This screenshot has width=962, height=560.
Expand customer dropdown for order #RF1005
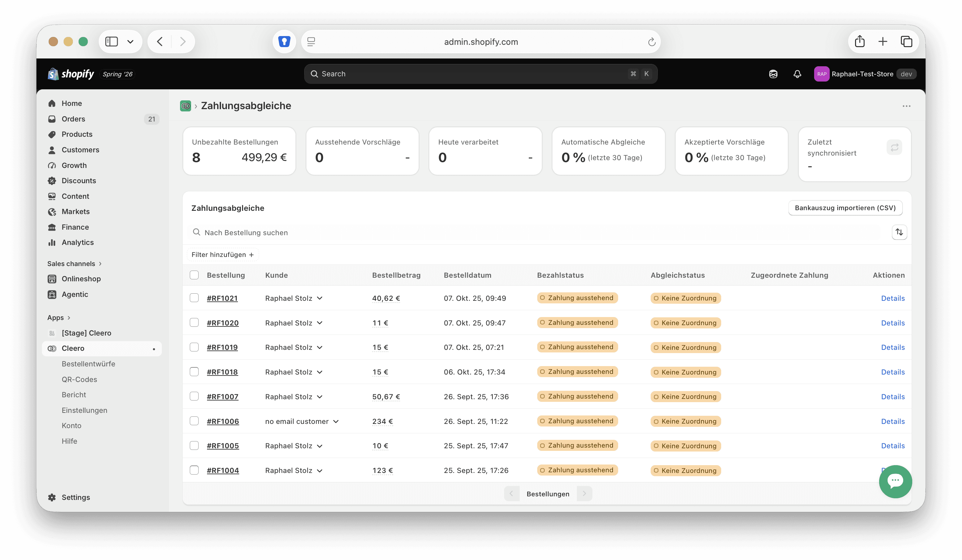point(319,446)
